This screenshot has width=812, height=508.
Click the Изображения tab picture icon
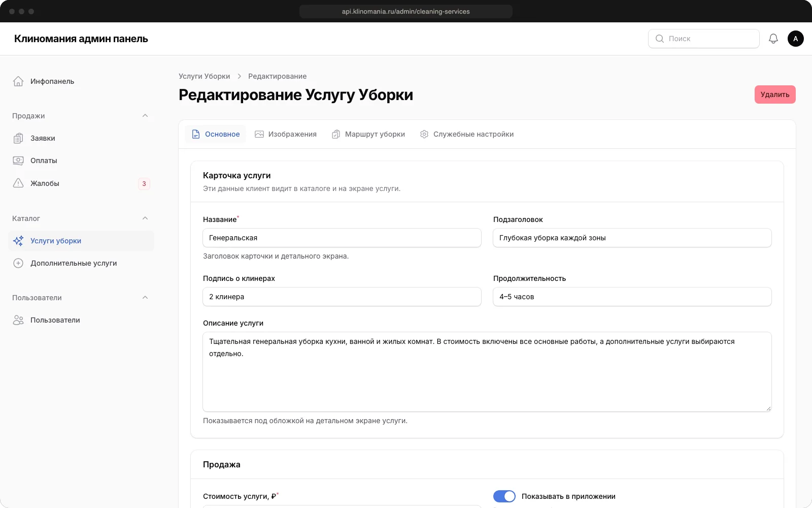click(259, 134)
